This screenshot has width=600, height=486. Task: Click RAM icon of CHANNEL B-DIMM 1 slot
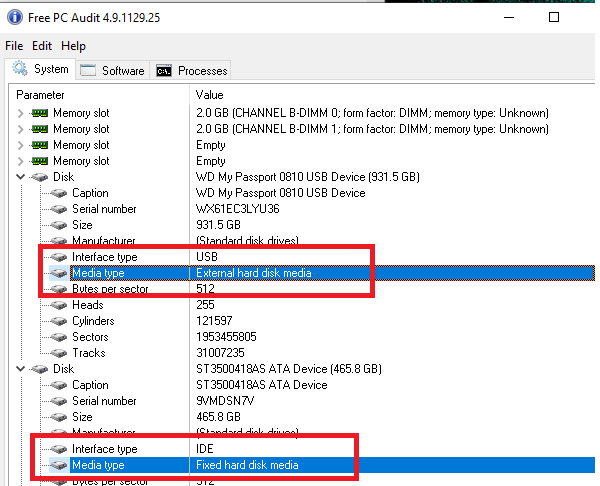point(39,129)
